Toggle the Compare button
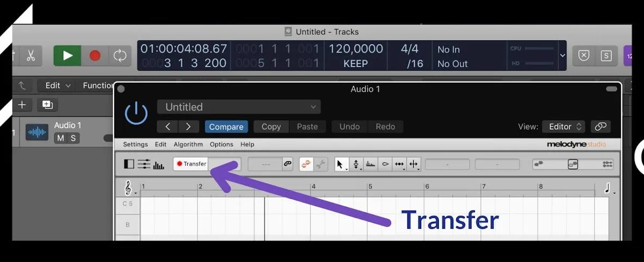 (226, 127)
